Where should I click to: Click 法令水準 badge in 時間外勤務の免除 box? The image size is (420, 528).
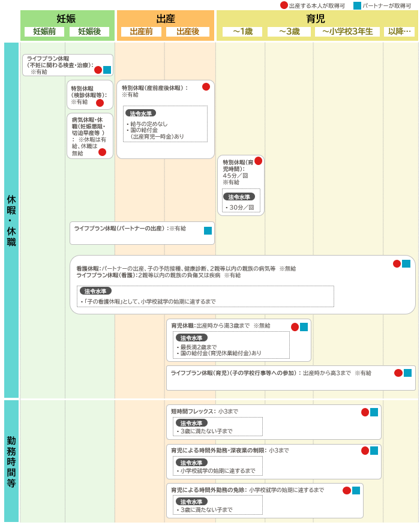[x=191, y=502]
